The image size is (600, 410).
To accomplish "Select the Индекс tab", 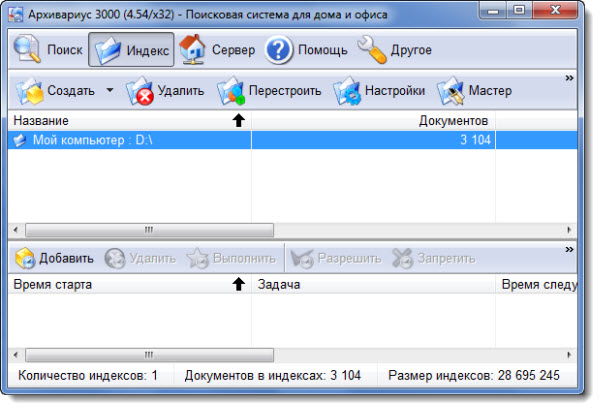I will (x=131, y=49).
